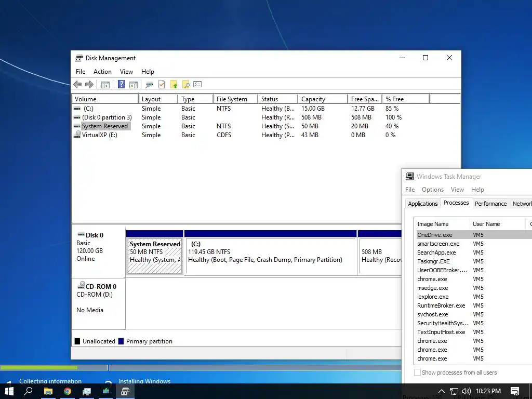Sort processes by Image Name header
532x399 pixels.
(443, 224)
